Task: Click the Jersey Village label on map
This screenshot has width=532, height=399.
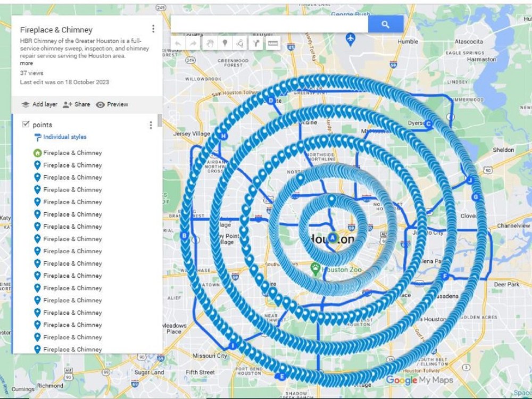Action: (x=192, y=134)
